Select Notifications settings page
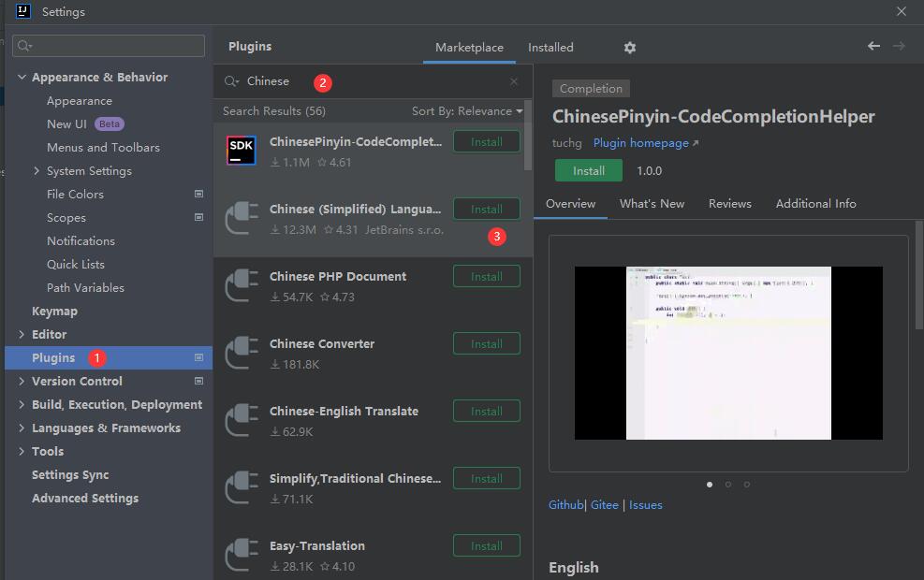This screenshot has height=580, width=924. coord(81,240)
